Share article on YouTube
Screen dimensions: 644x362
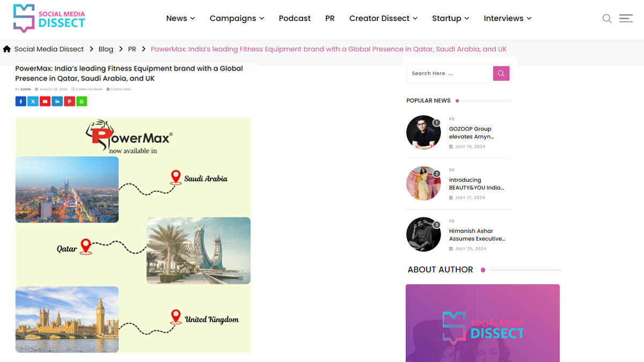[x=45, y=101]
